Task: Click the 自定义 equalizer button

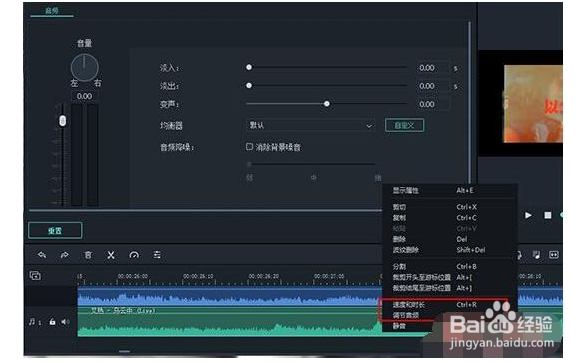Action: coord(404,125)
